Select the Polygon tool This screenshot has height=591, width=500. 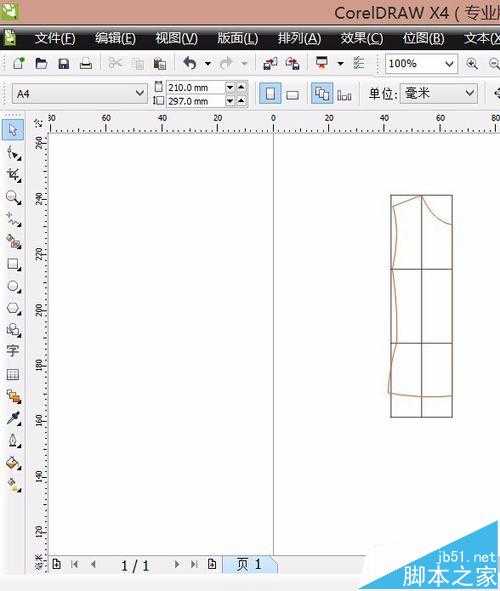click(13, 308)
